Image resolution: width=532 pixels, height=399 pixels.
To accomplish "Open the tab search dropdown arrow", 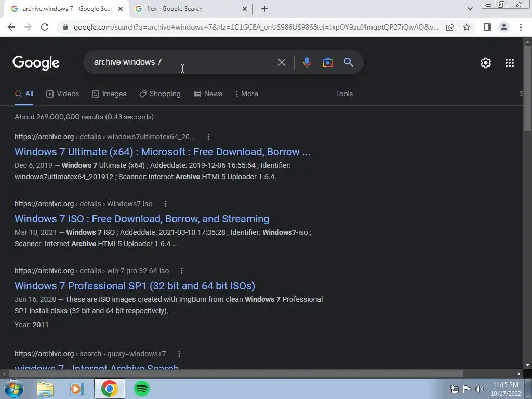I will [x=470, y=9].
